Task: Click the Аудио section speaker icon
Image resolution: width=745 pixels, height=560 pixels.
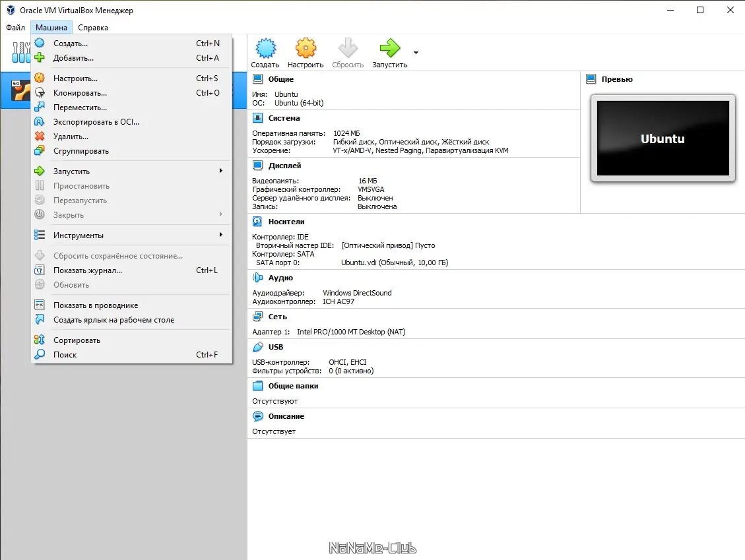Action: pos(257,278)
